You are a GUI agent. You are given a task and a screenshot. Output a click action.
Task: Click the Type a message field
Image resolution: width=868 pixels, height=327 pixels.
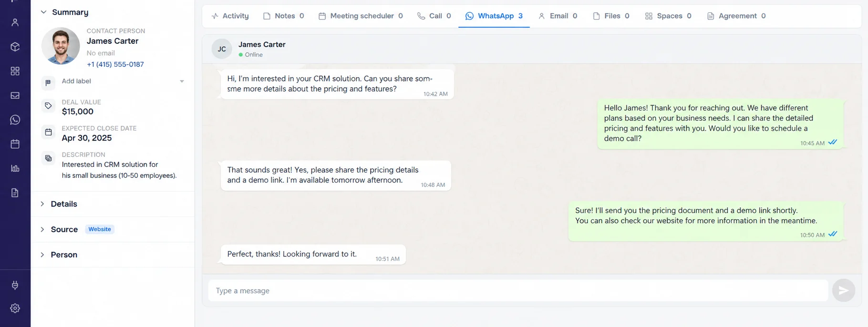tap(518, 290)
